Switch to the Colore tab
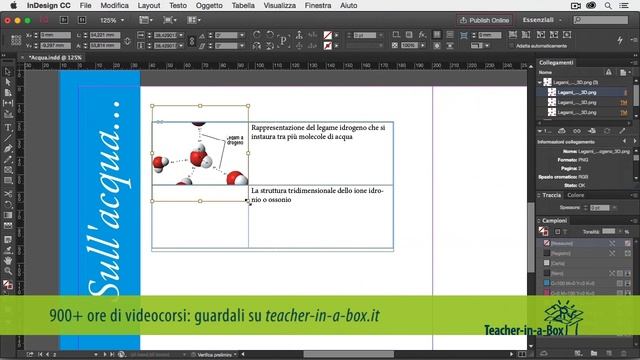 click(x=576, y=195)
